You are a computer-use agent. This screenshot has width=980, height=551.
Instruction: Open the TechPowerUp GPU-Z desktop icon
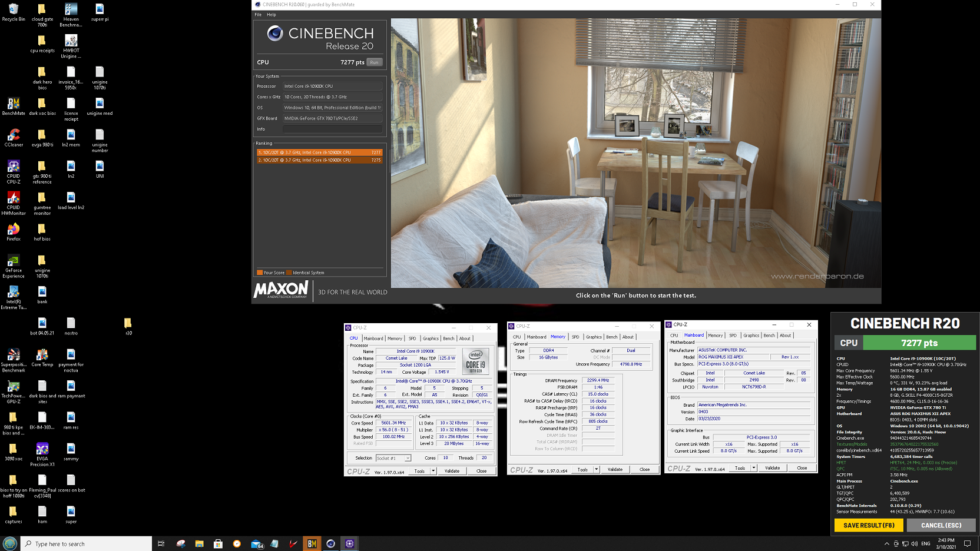click(x=14, y=392)
